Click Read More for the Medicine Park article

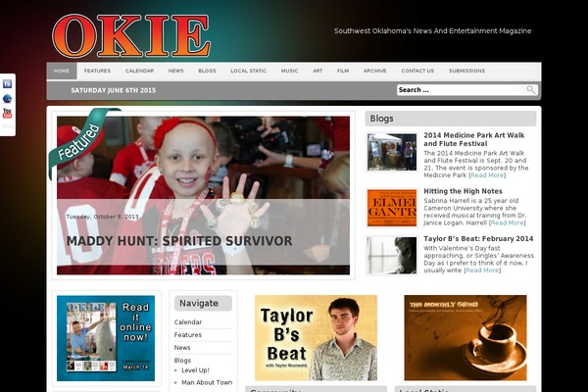[x=487, y=175]
